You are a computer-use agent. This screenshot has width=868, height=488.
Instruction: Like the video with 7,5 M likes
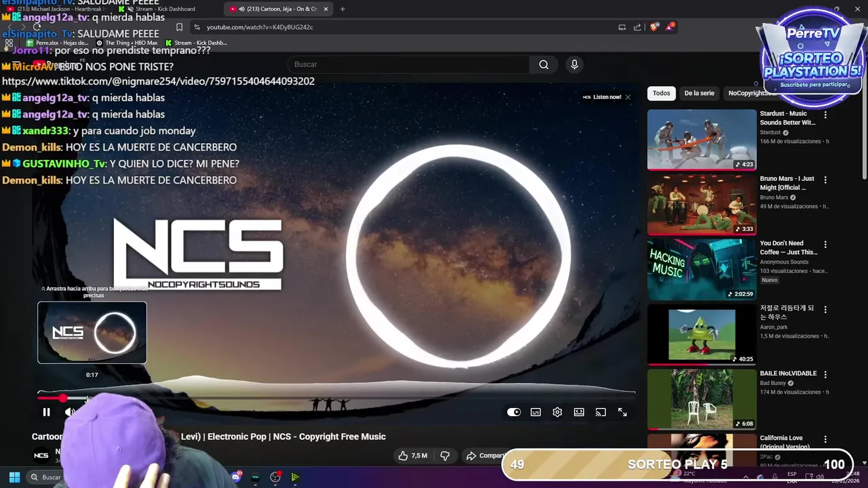413,455
